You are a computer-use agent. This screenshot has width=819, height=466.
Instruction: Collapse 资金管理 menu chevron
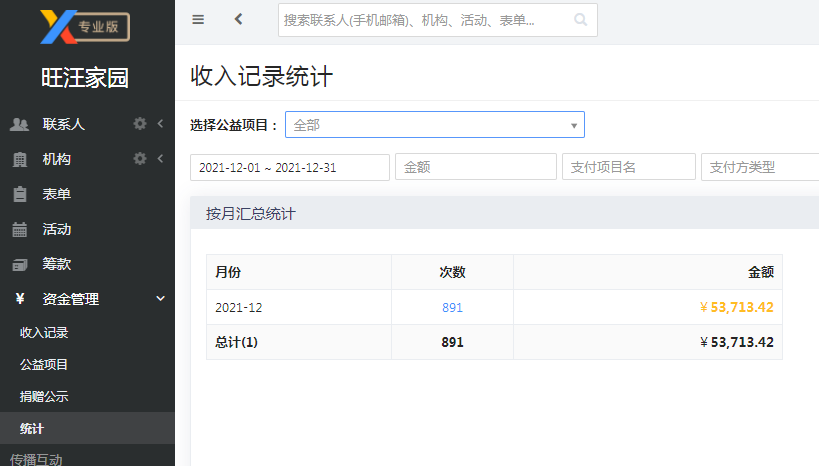(x=160, y=298)
